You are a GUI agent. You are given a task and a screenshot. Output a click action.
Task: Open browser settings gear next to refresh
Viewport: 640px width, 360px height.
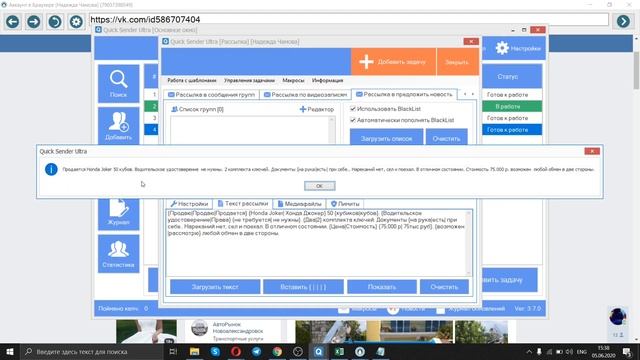pos(76,21)
